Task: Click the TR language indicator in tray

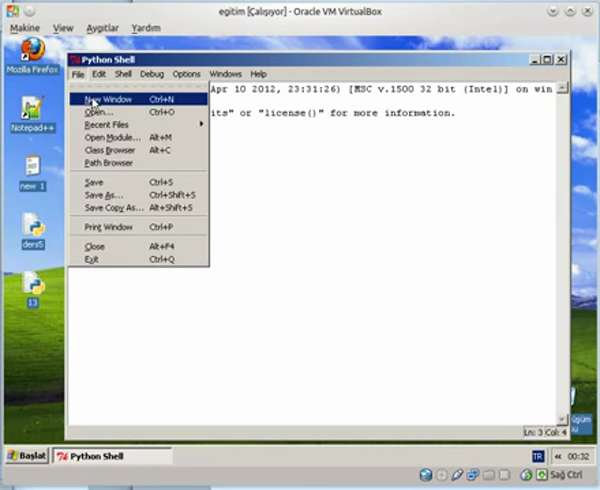Action: [538, 456]
